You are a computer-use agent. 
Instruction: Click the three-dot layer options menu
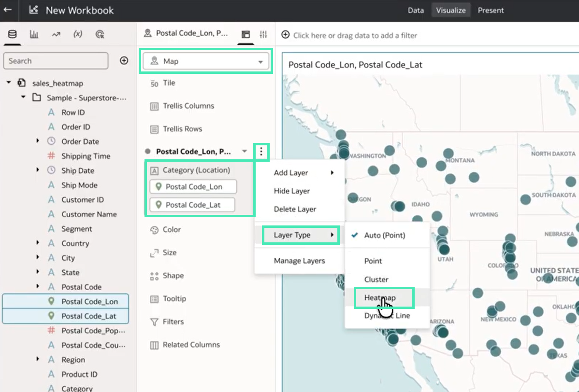pyautogui.click(x=261, y=152)
